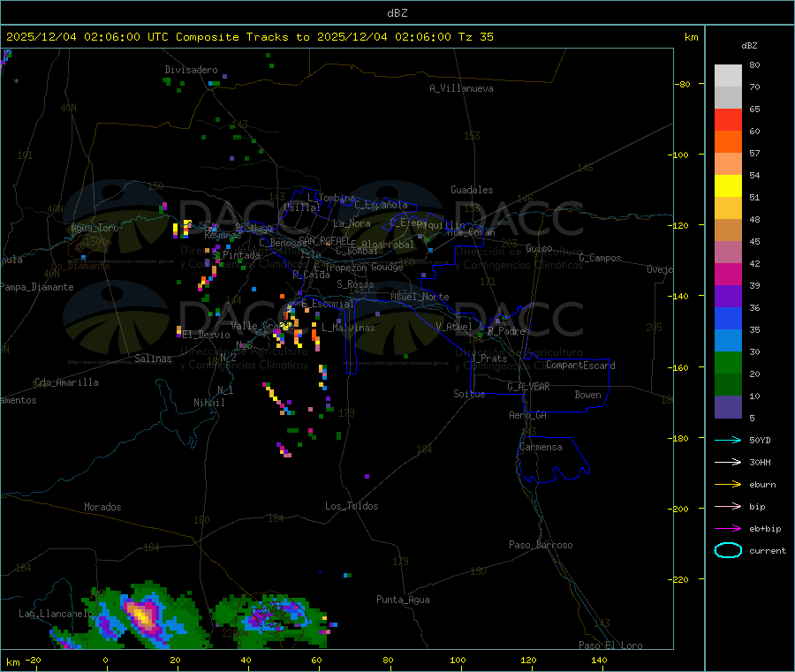
Task: Click the 'Atuel_Norte' map label
Action: pos(420,297)
